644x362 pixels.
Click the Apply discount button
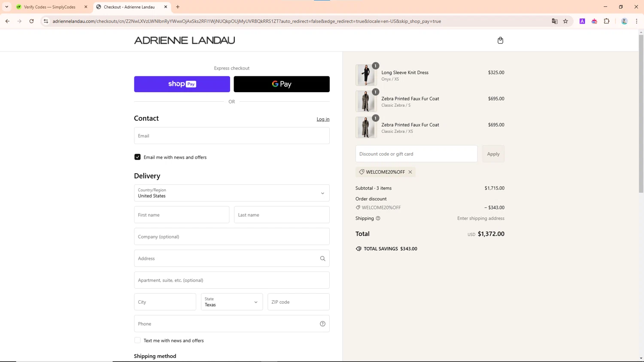pyautogui.click(x=493, y=154)
